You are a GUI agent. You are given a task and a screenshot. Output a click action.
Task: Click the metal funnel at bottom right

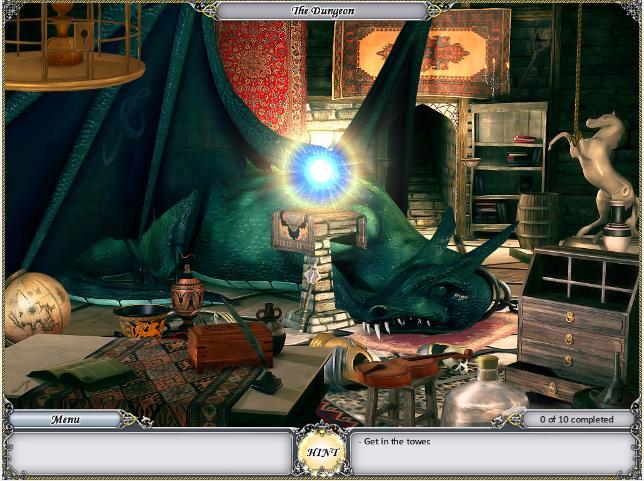pyautogui.click(x=612, y=384)
